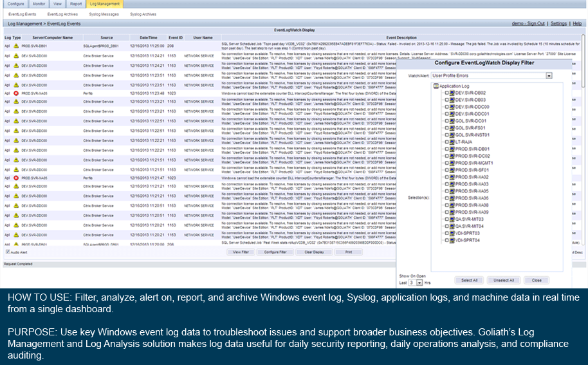Go to Syslog Archives submenu
Screen dimensions: 588x365
point(143,14)
